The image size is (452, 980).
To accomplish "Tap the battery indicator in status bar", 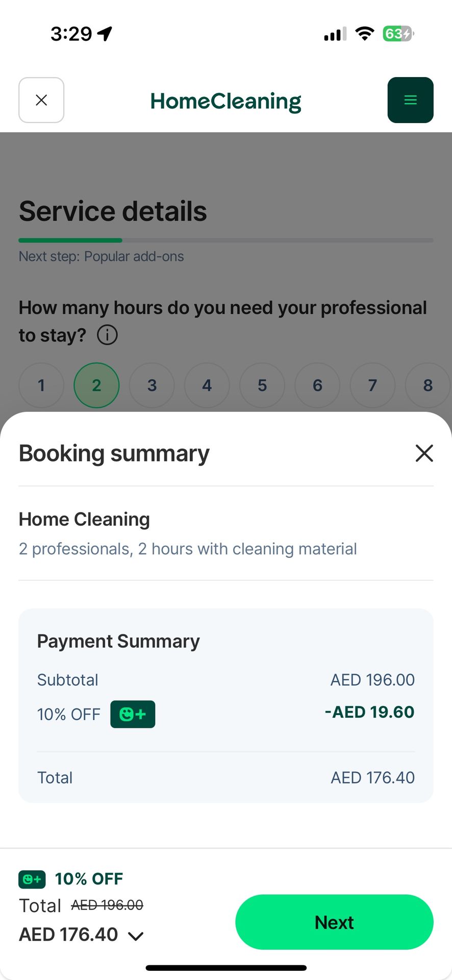I will tap(398, 34).
